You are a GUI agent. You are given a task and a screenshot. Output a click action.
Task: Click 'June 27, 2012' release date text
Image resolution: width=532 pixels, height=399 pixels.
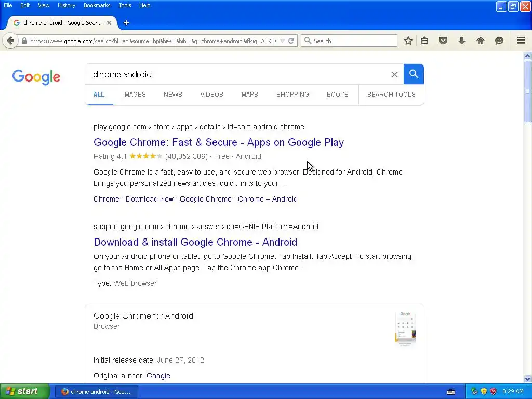point(180,361)
